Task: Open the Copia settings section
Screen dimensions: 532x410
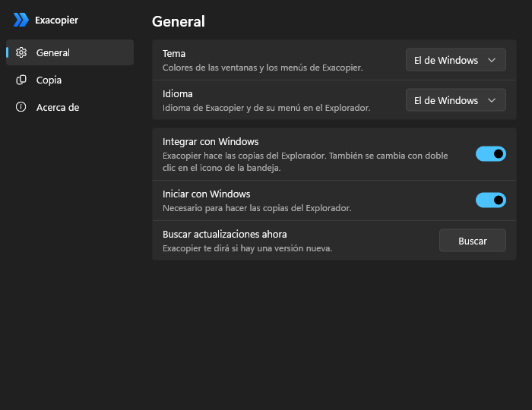Action: [x=70, y=80]
